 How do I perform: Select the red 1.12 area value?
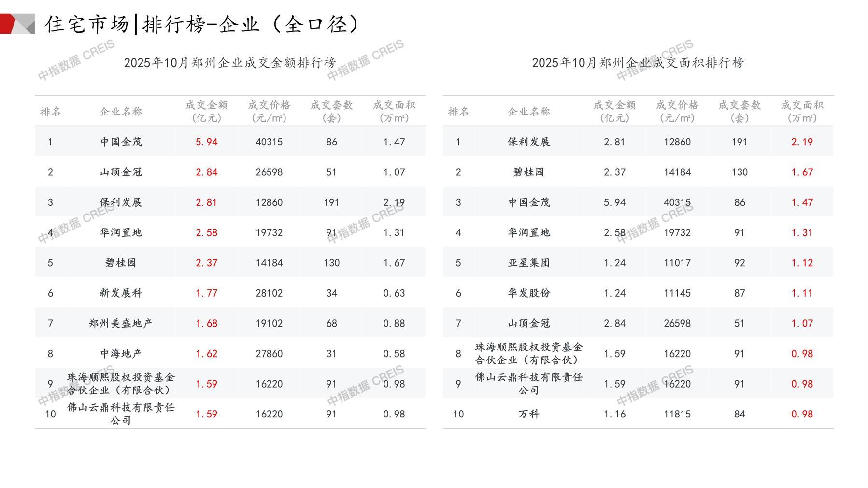pyautogui.click(x=802, y=263)
